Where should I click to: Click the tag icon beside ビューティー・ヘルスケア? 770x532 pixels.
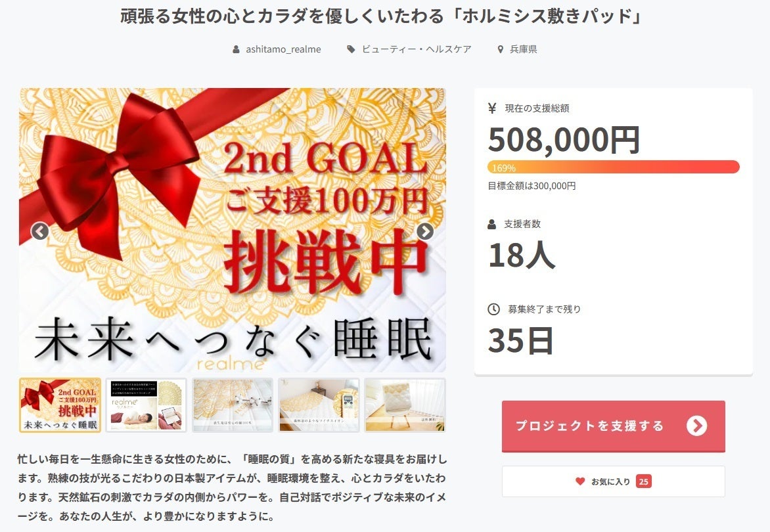351,49
